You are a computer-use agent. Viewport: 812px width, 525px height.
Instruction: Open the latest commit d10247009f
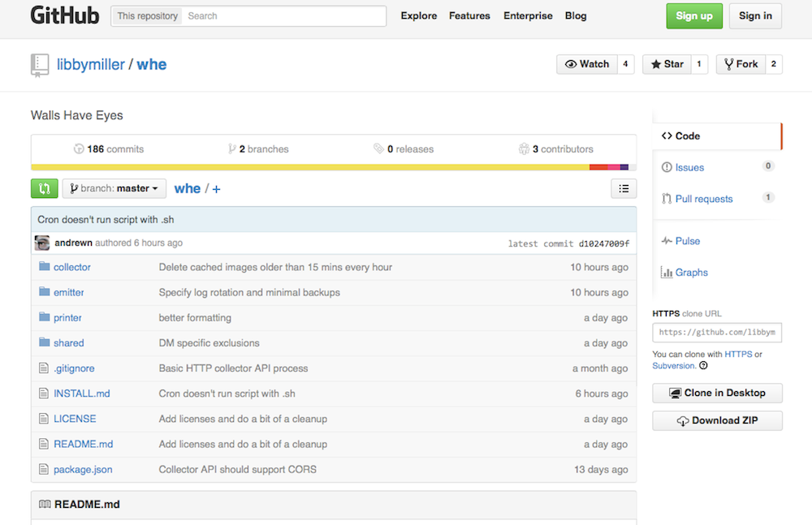pos(604,243)
